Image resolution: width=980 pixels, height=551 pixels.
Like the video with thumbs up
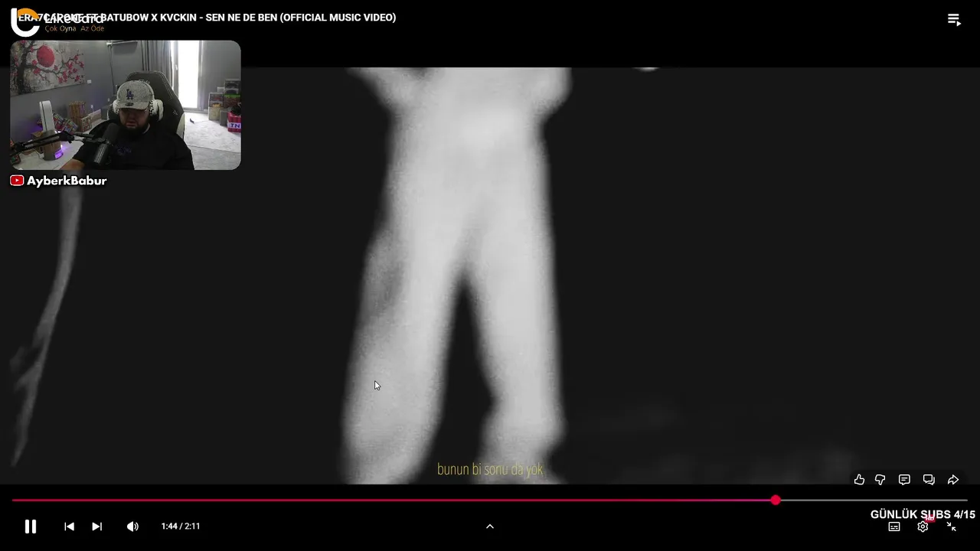859,480
